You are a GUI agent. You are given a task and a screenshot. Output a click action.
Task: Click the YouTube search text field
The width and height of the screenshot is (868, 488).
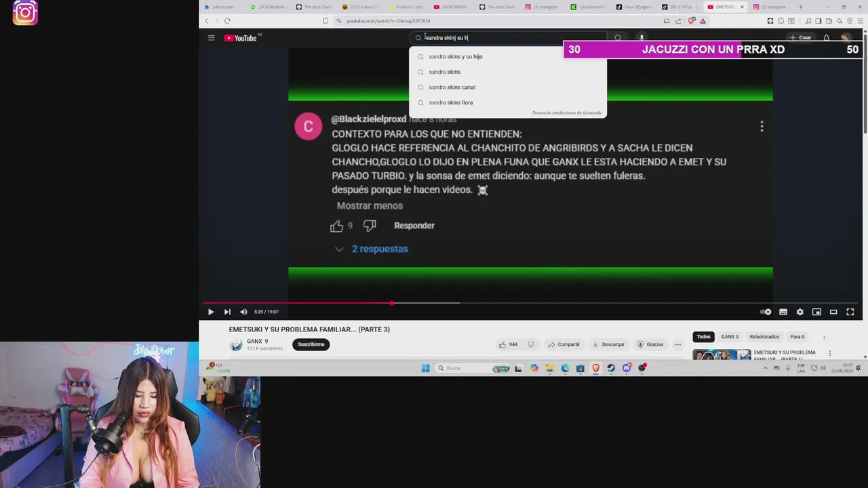pyautogui.click(x=509, y=38)
